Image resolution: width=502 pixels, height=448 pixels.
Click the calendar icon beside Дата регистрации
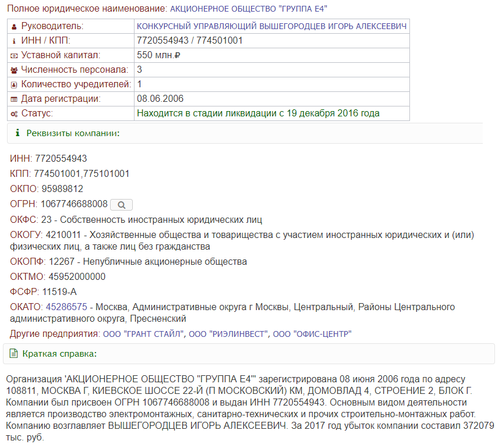point(14,99)
